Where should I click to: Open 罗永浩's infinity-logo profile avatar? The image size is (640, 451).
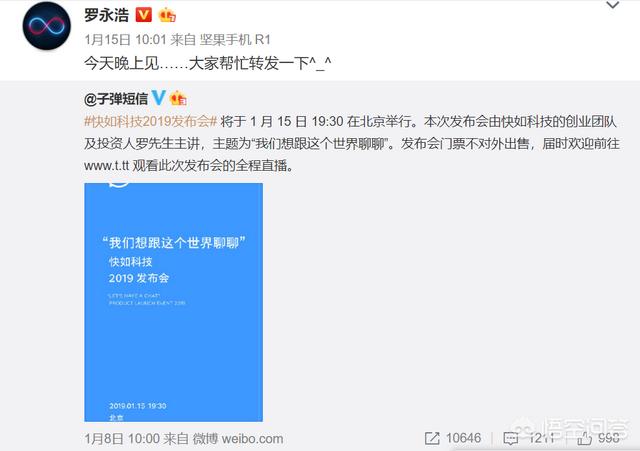tap(47, 26)
